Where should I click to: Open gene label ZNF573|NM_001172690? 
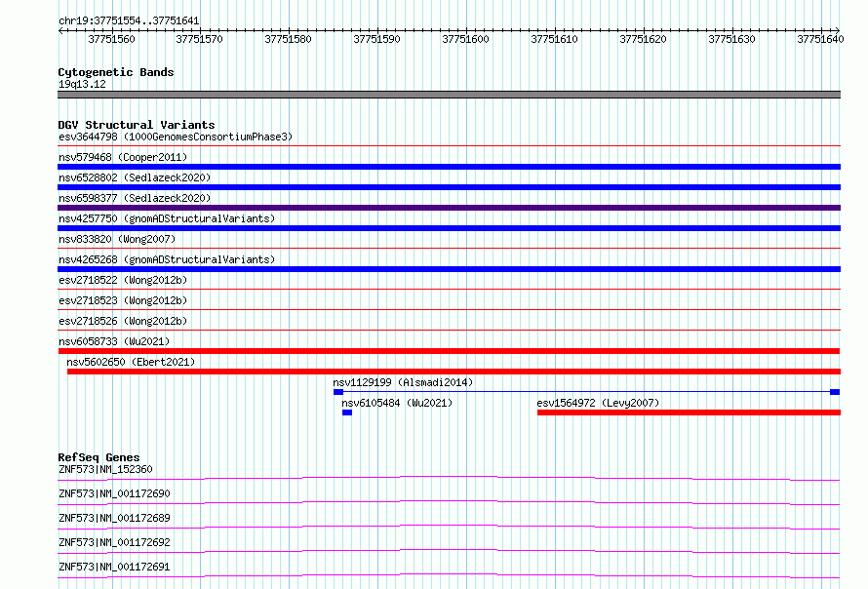114,493
